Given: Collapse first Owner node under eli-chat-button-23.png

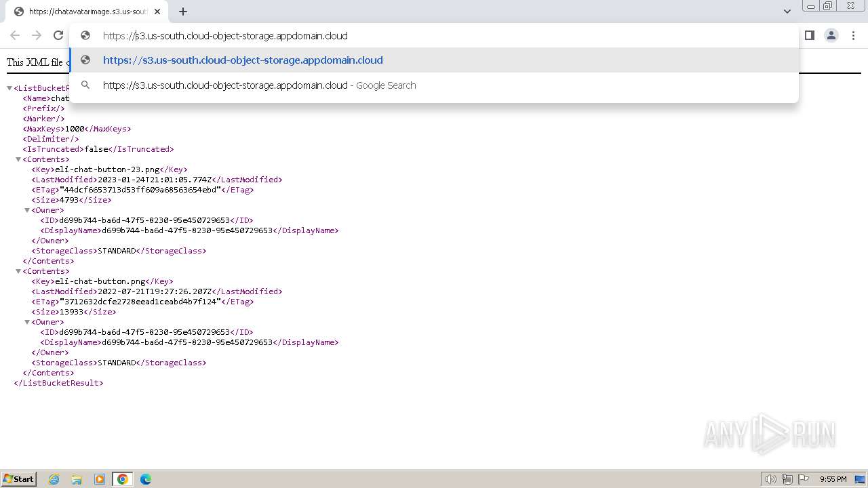Looking at the screenshot, I should click(27, 210).
